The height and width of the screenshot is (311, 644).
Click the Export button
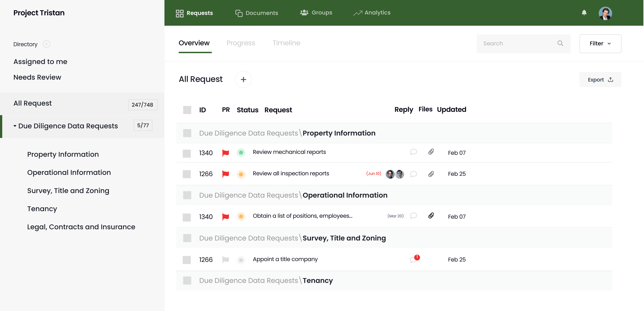coord(600,80)
